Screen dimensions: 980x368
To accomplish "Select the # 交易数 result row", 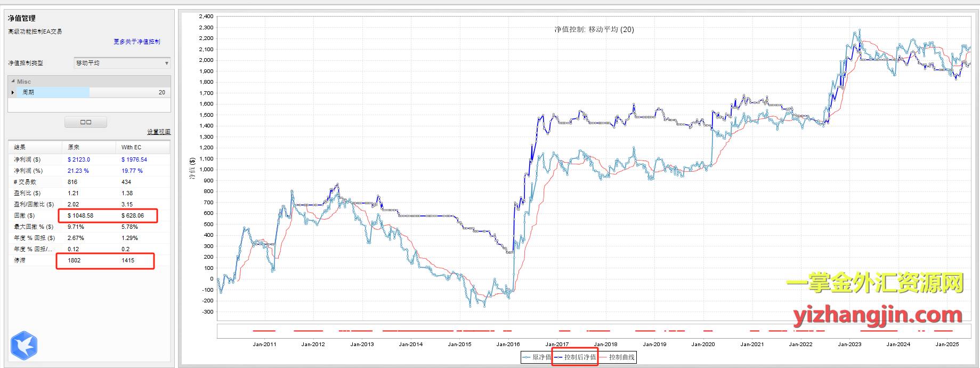I will tap(25, 182).
